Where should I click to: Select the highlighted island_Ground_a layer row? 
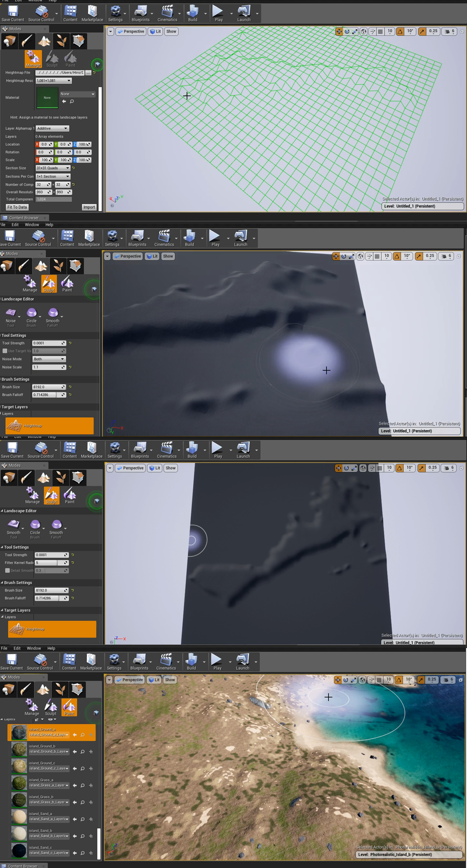coord(51,733)
